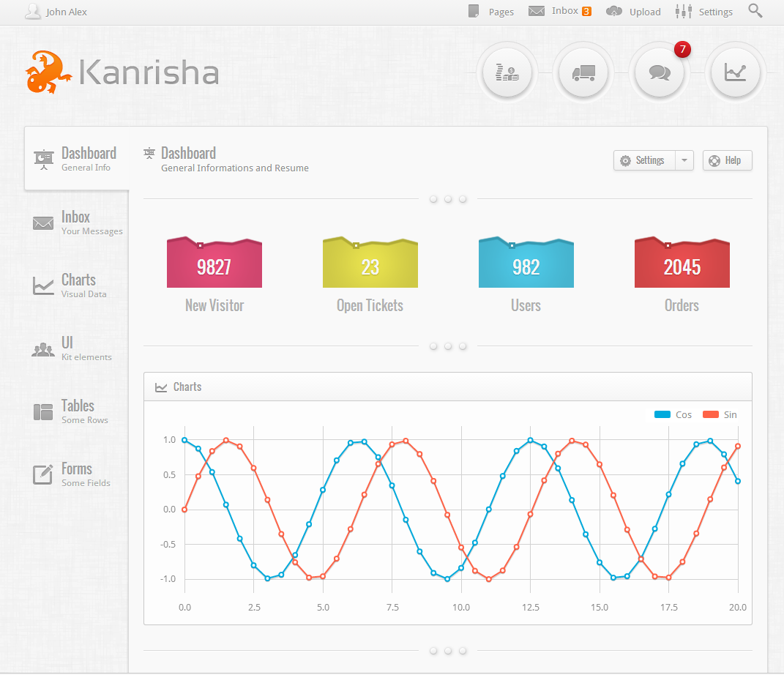Screen dimensions: 784x675
Task: Open the Upload link in top bar
Action: point(645,12)
